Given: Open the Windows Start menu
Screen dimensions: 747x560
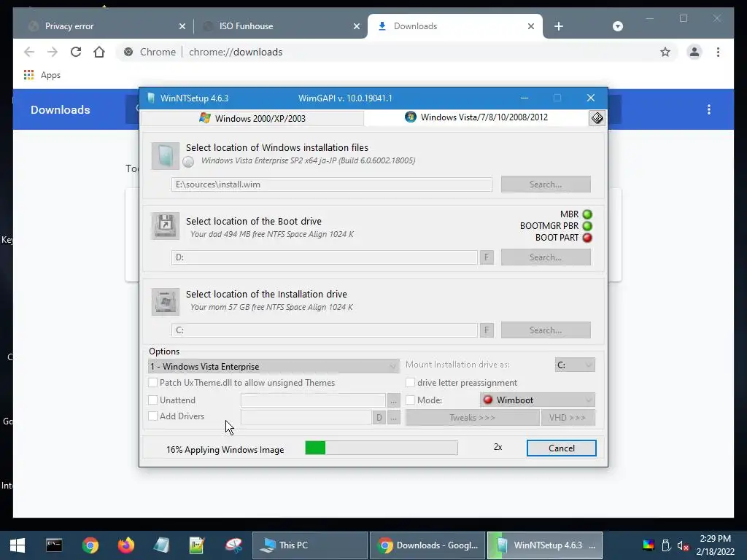Looking at the screenshot, I should tap(18, 545).
